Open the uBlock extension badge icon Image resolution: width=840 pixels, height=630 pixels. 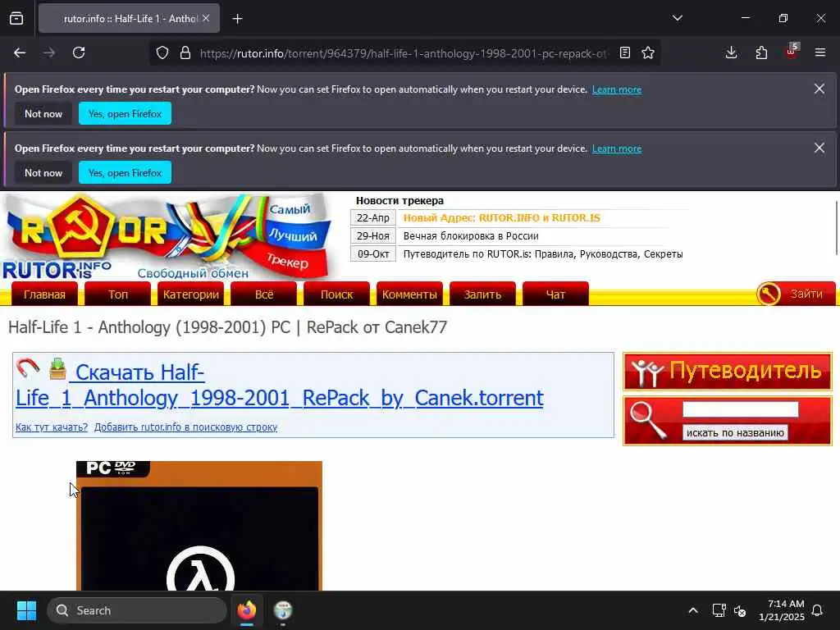tap(792, 52)
